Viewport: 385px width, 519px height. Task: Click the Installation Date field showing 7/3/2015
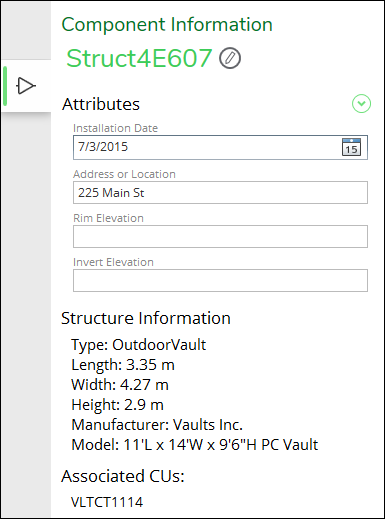click(x=220, y=147)
